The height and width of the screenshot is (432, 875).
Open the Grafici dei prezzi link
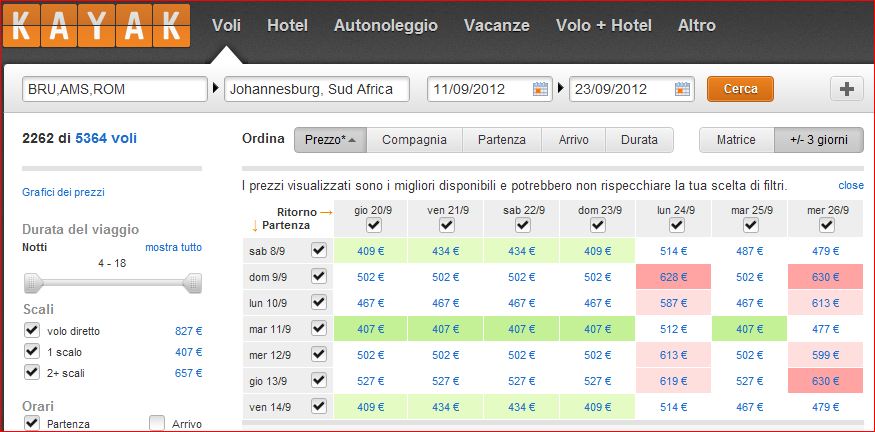tap(63, 192)
